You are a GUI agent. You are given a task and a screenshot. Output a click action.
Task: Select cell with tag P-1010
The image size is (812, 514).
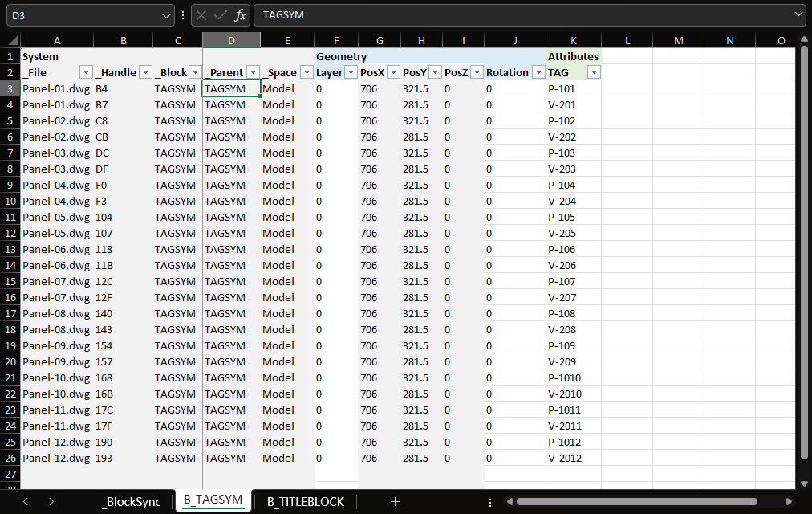[x=573, y=377]
